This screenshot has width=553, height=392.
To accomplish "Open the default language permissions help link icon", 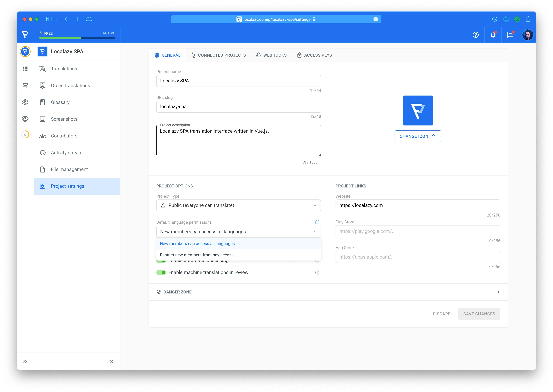I will coord(317,222).
